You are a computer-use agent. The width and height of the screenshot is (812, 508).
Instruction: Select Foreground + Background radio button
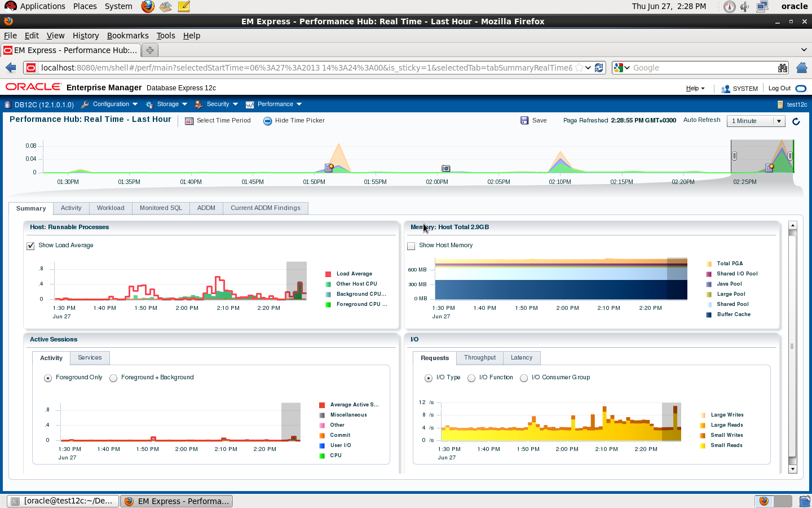click(113, 378)
